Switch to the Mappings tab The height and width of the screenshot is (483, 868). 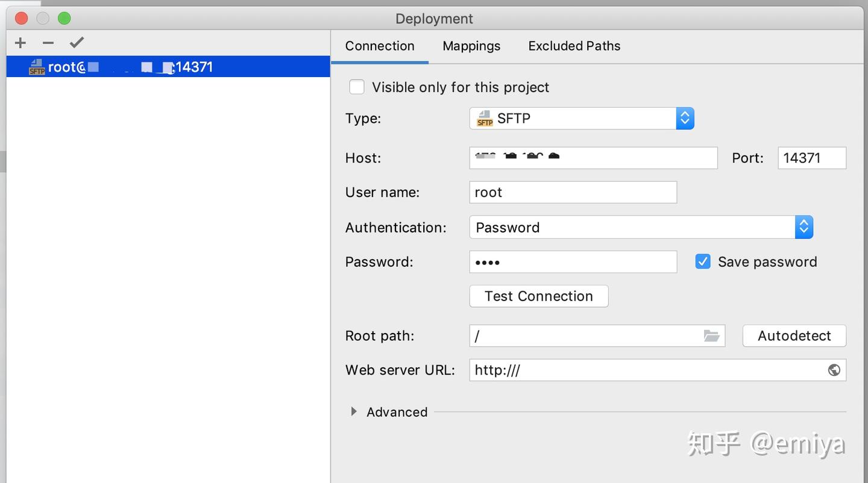471,46
